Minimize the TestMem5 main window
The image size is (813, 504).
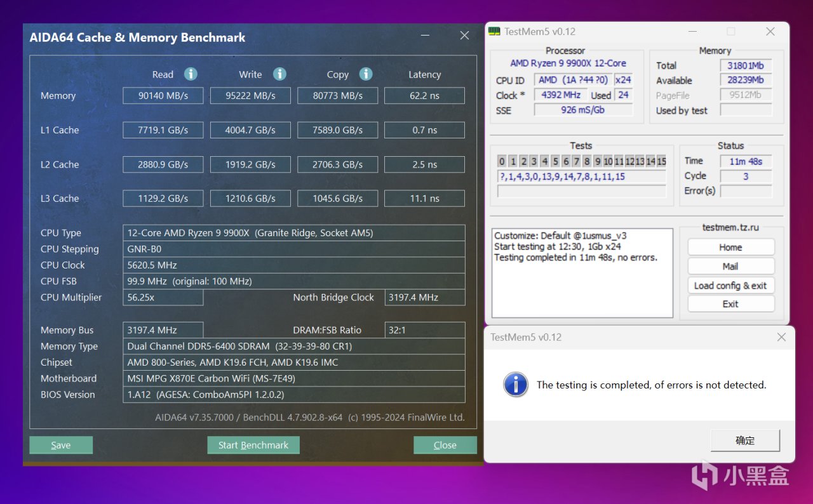(x=692, y=32)
